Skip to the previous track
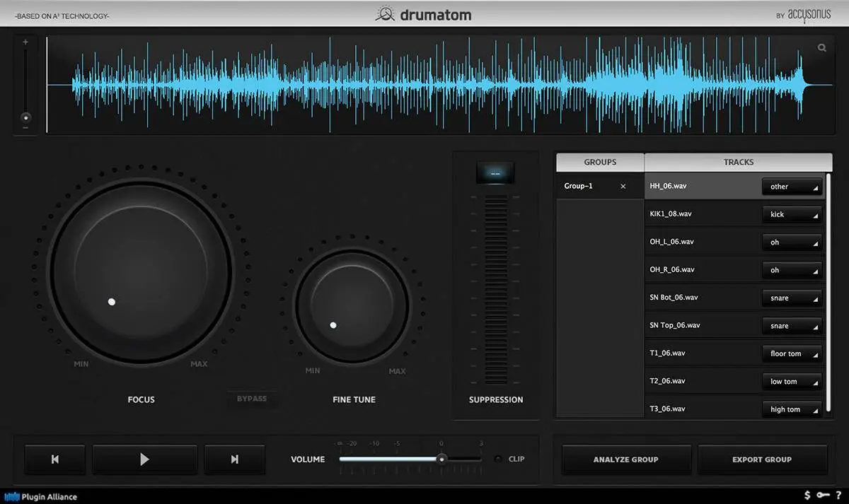The width and height of the screenshot is (849, 504). pos(55,459)
